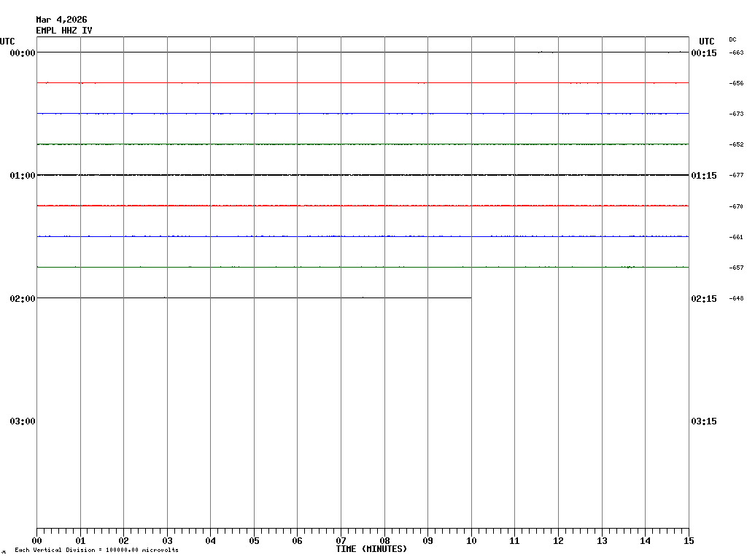Click the DC offset value -648
The image size is (747, 560).
[736, 298]
